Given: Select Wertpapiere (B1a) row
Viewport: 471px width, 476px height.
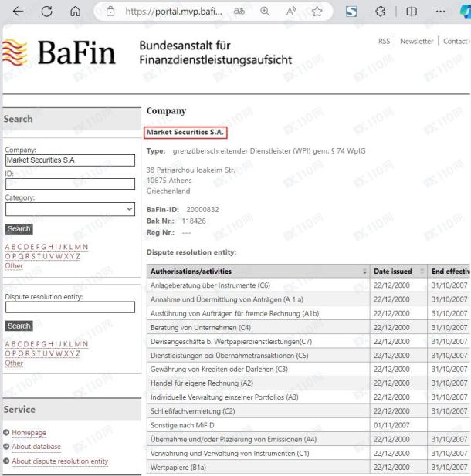Looking at the screenshot, I should [308, 467].
